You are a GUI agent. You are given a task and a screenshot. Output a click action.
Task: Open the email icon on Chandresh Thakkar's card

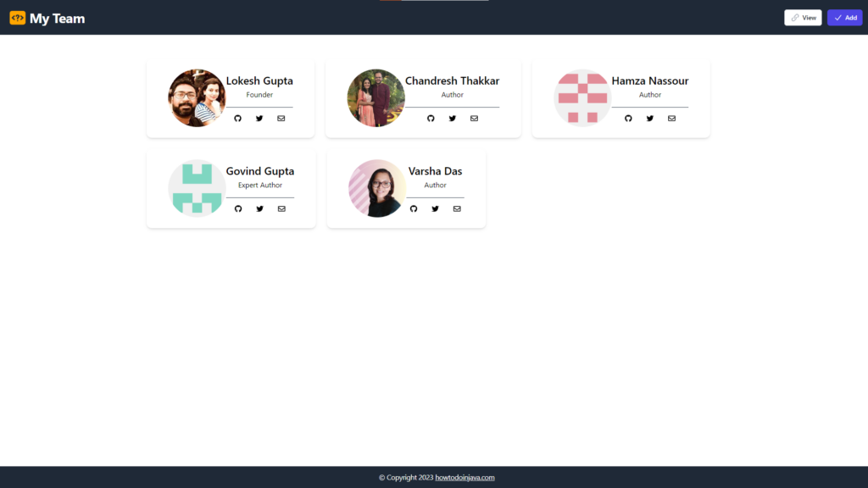click(474, 119)
